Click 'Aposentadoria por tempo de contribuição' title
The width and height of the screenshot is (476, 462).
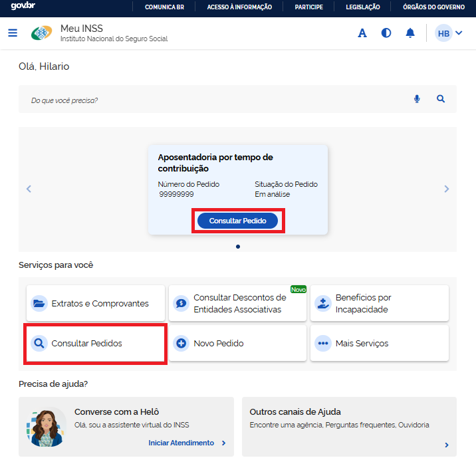(215, 163)
